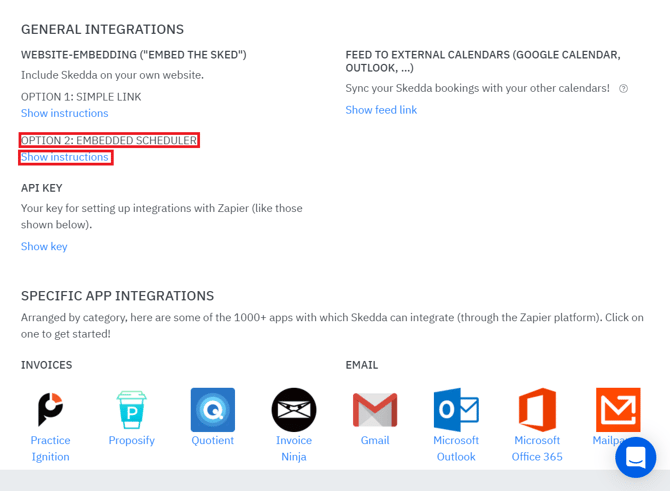
Task: Click the Practice Ignition logo icon
Action: point(50,409)
